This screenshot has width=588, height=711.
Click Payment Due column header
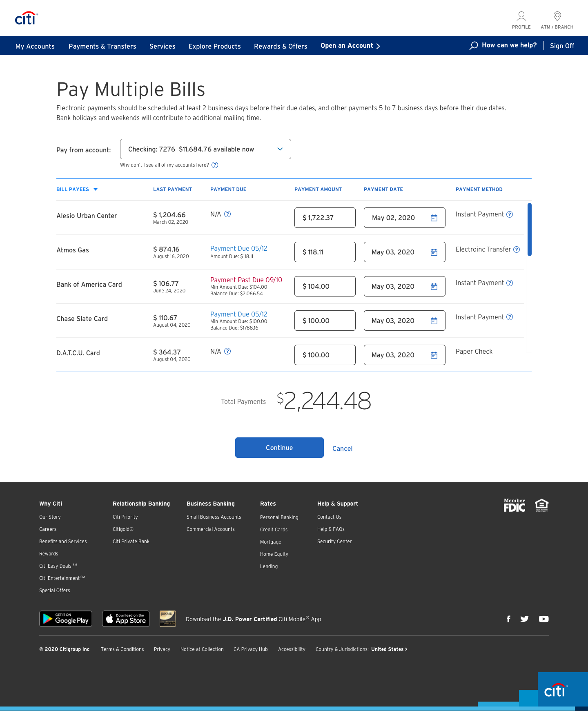point(228,189)
